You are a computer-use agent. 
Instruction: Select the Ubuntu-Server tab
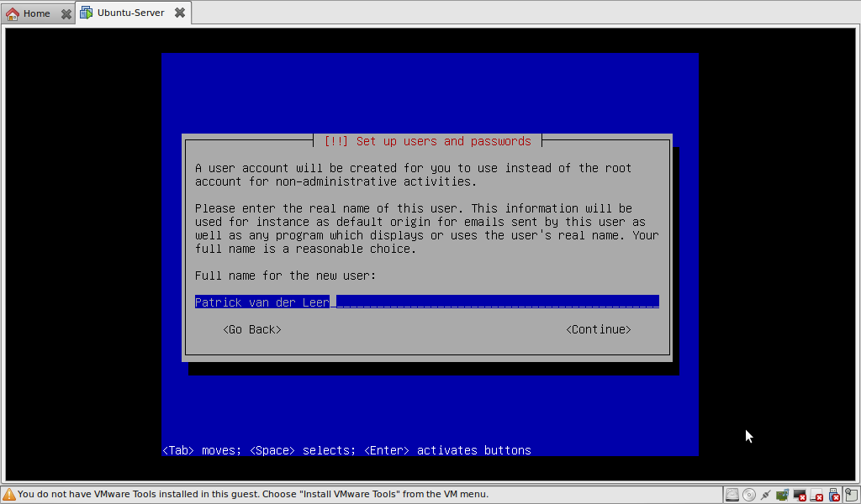[133, 13]
